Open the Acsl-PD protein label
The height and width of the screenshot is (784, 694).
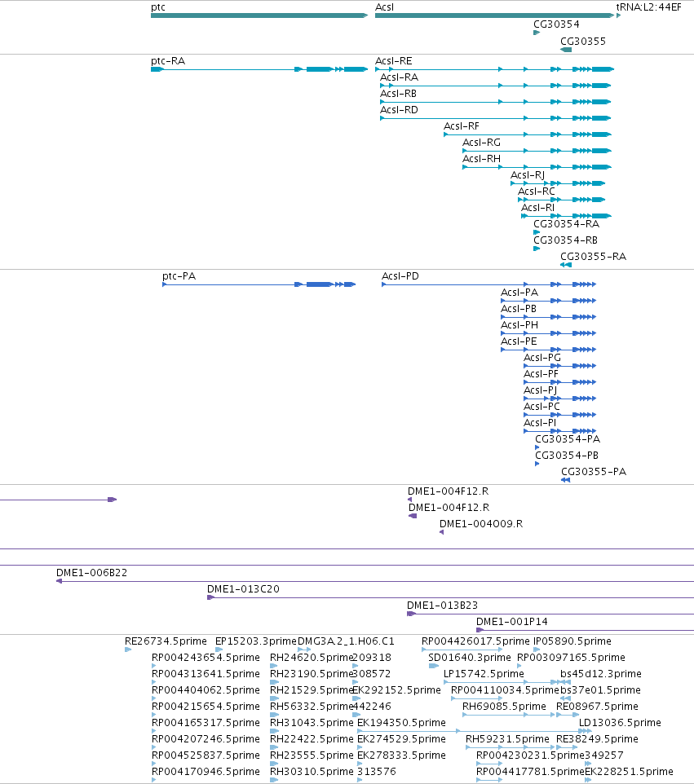click(400, 276)
